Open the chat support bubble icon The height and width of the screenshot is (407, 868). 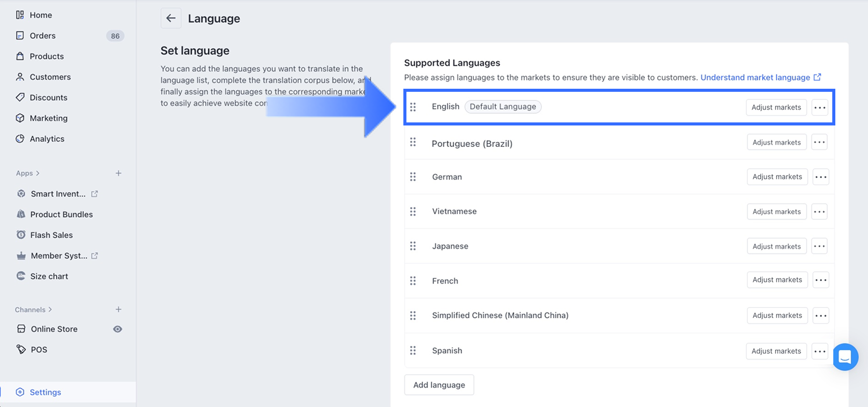pyautogui.click(x=845, y=357)
